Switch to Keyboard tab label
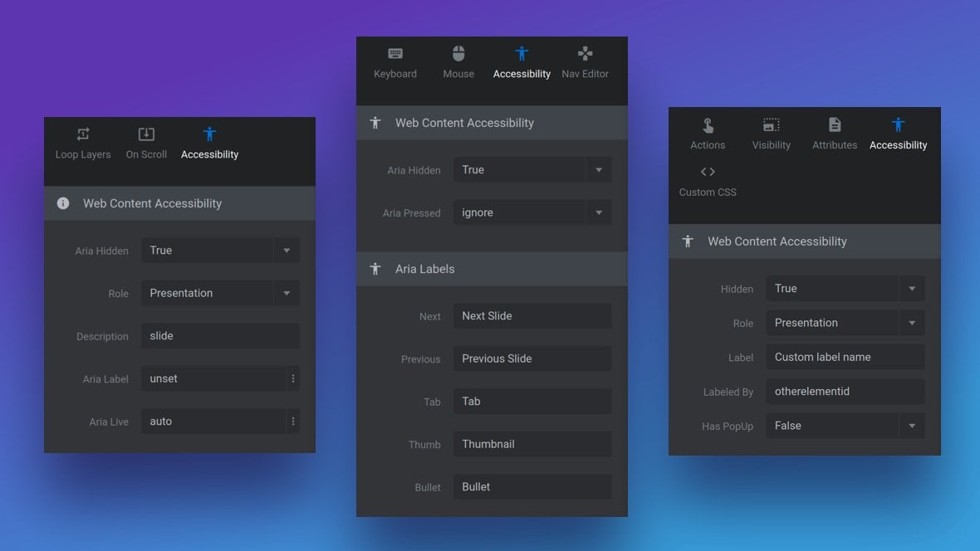Screen dimensions: 980x551 [x=395, y=74]
